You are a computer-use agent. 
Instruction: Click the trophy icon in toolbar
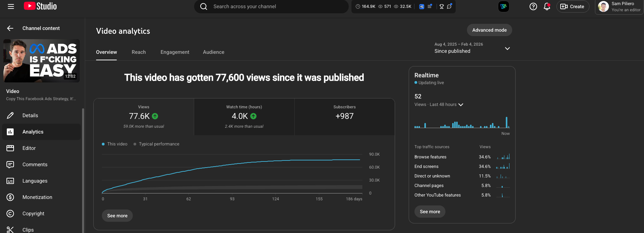coord(442,6)
